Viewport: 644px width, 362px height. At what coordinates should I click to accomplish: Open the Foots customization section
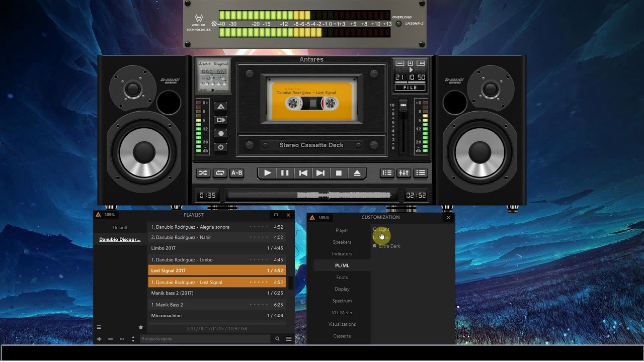342,277
